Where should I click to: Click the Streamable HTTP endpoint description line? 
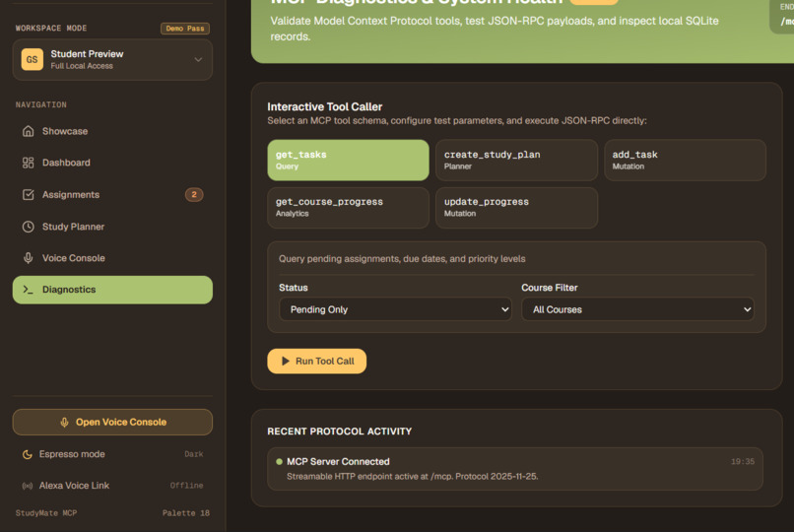(x=412, y=476)
